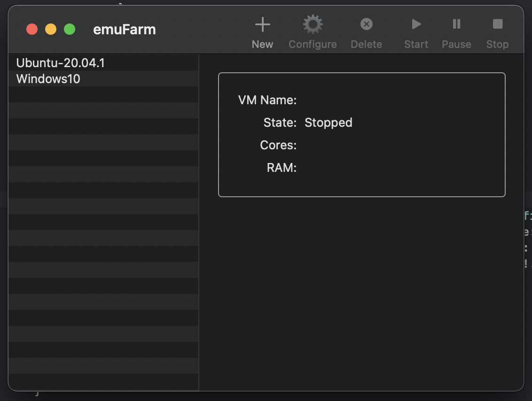Image resolution: width=532 pixels, height=401 pixels.
Task: Select Ubuntu-20.04.1 in the VM list
Action: point(103,63)
